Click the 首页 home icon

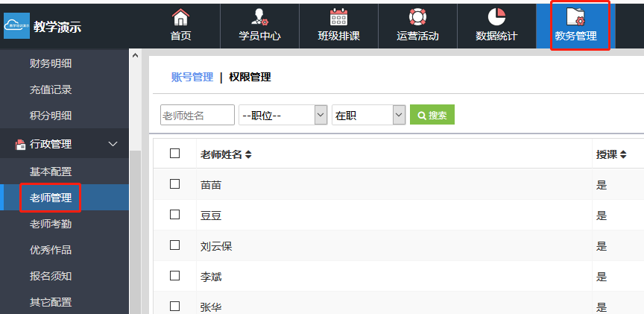(x=180, y=17)
